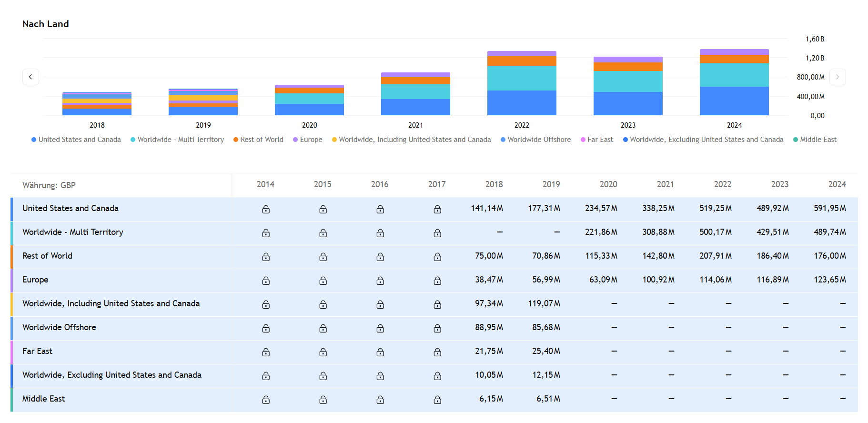Toggle Middle East legend entry

click(x=815, y=140)
